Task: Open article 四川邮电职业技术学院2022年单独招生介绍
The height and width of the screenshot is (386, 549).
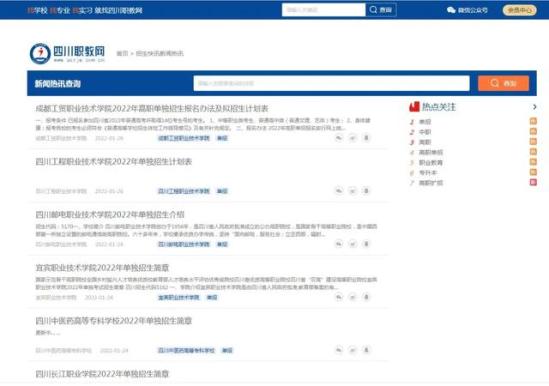Action: pyautogui.click(x=110, y=214)
